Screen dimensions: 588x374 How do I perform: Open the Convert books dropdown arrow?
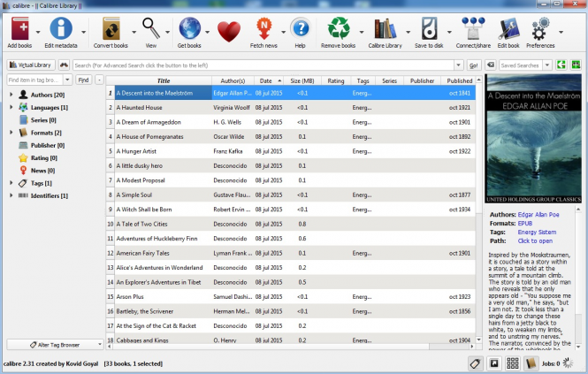click(134, 33)
